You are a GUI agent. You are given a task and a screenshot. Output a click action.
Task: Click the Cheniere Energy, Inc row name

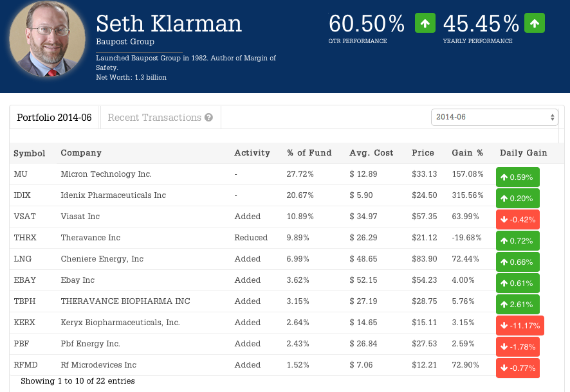(102, 259)
